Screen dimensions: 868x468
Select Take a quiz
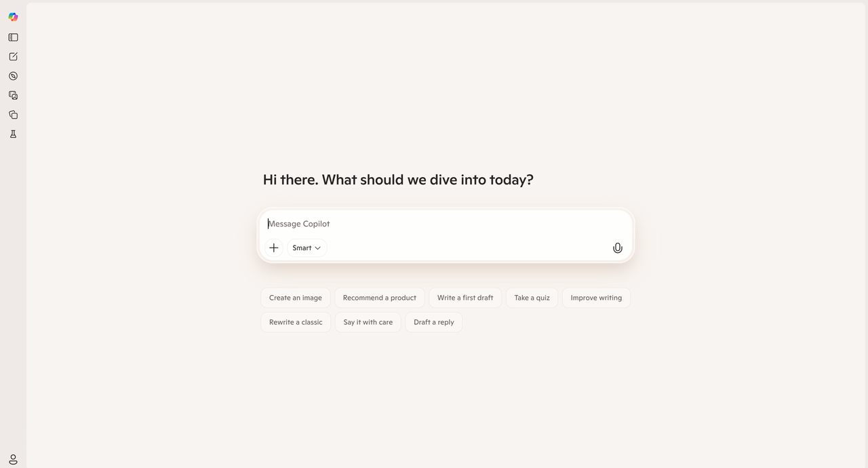pos(532,297)
